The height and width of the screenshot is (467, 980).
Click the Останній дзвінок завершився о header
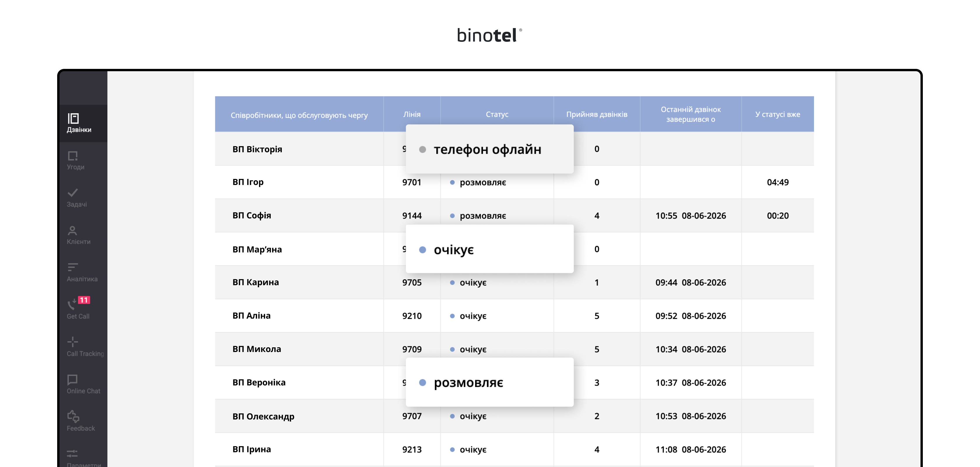coord(690,114)
